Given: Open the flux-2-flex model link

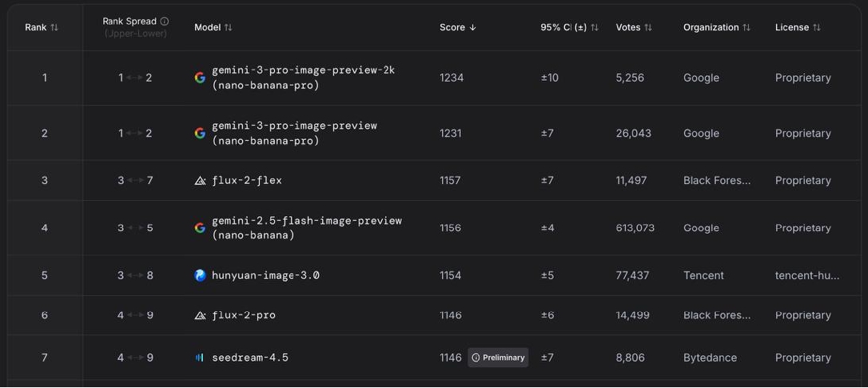Looking at the screenshot, I should click(x=247, y=181).
